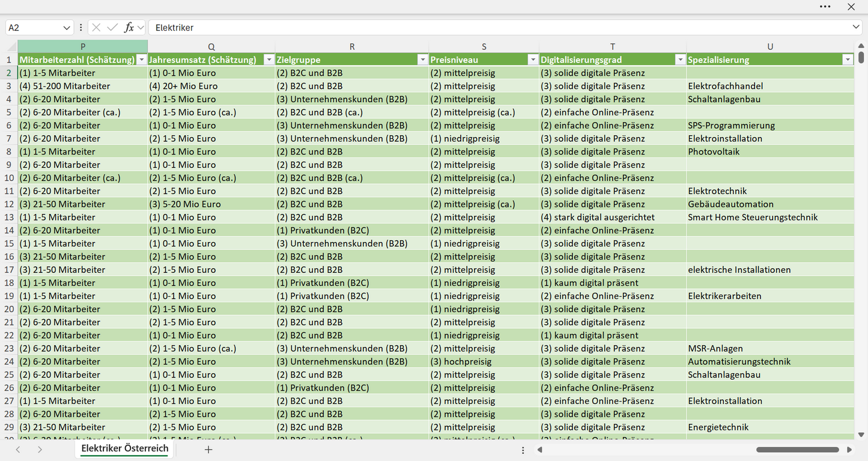Confirm formula entry with checkmark icon
Screen dimensions: 868x461
112,28
